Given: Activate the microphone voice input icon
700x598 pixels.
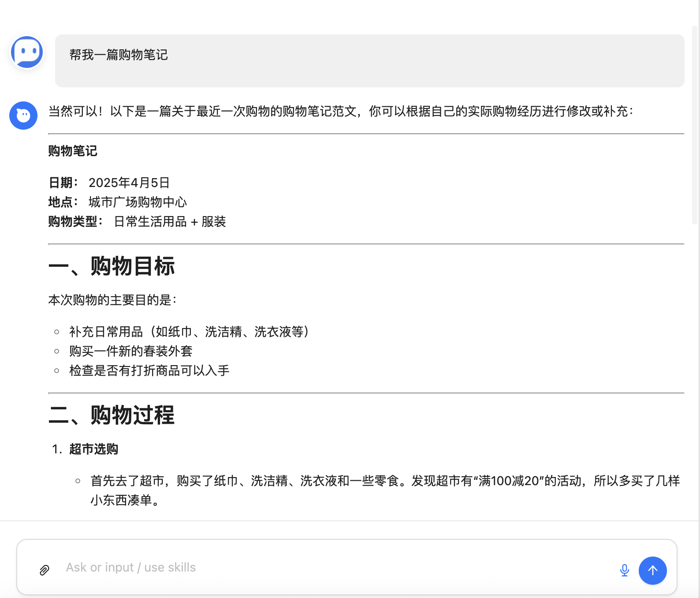Looking at the screenshot, I should [624, 570].
